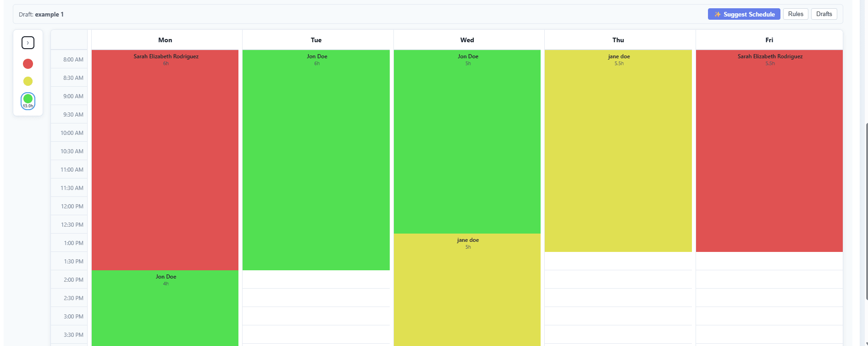Click the Thu column header
This screenshot has width=868, height=346.
618,40
